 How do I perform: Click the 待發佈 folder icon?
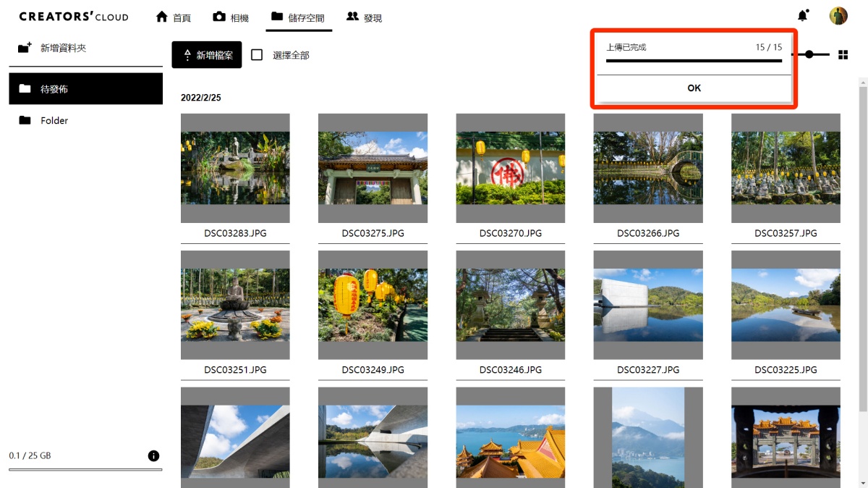[x=25, y=88]
